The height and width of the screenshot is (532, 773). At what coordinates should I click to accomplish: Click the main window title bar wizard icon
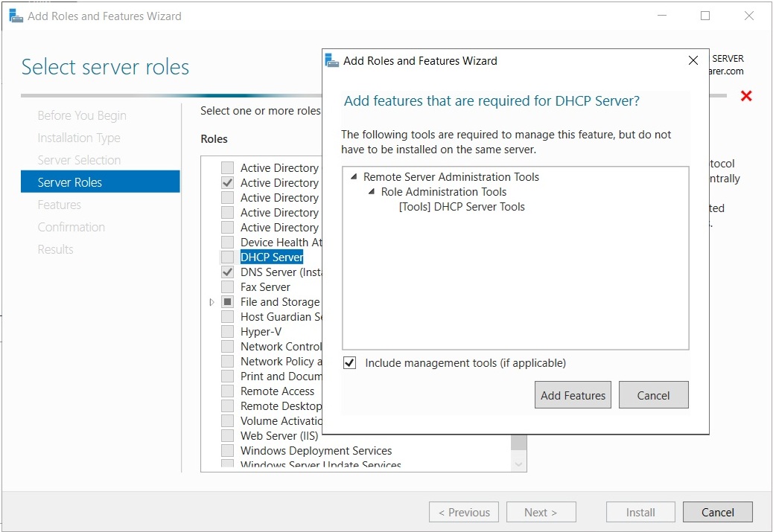(x=15, y=16)
